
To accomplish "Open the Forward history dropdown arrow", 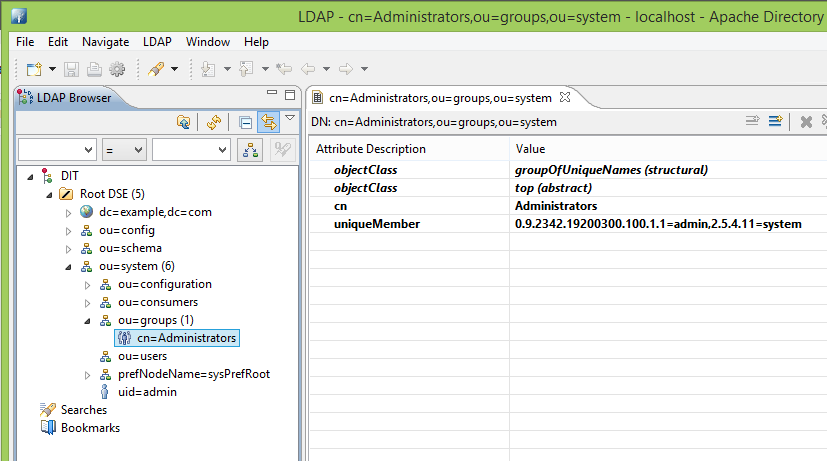I will pyautogui.click(x=364, y=69).
